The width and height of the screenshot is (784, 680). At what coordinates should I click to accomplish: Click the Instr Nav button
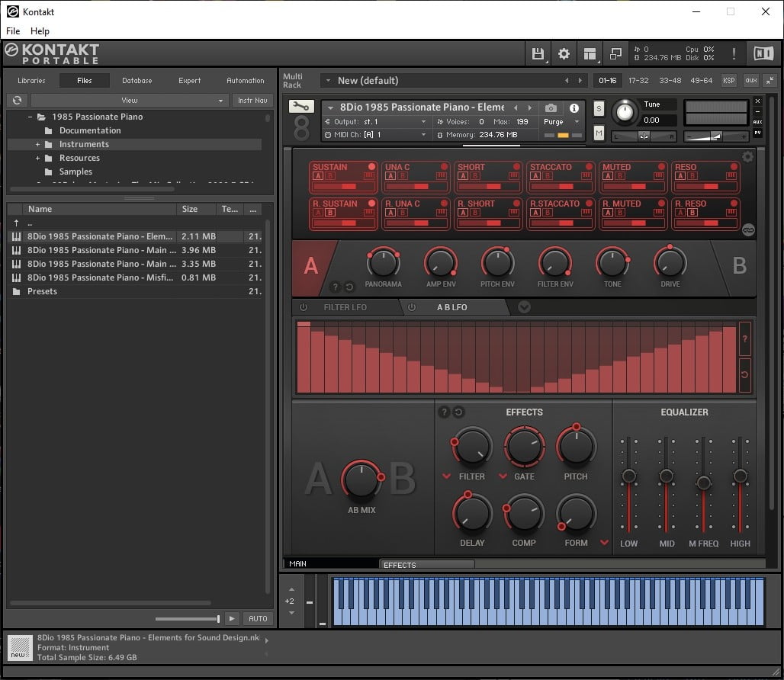click(x=252, y=101)
